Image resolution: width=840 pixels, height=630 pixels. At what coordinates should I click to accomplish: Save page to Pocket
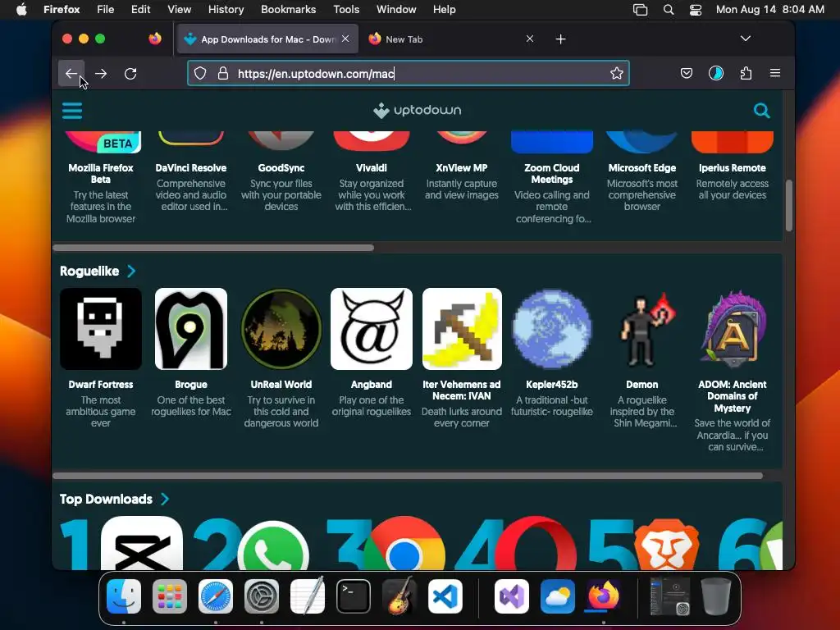(687, 73)
